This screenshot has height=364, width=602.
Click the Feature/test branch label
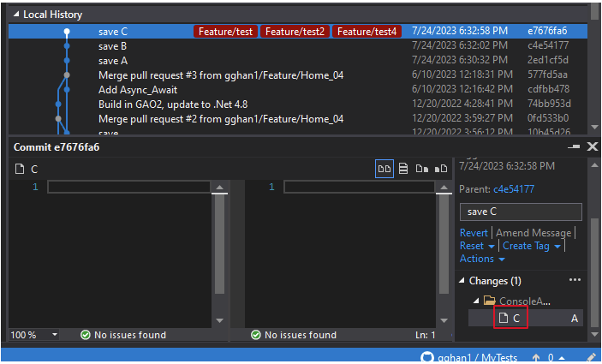click(226, 31)
